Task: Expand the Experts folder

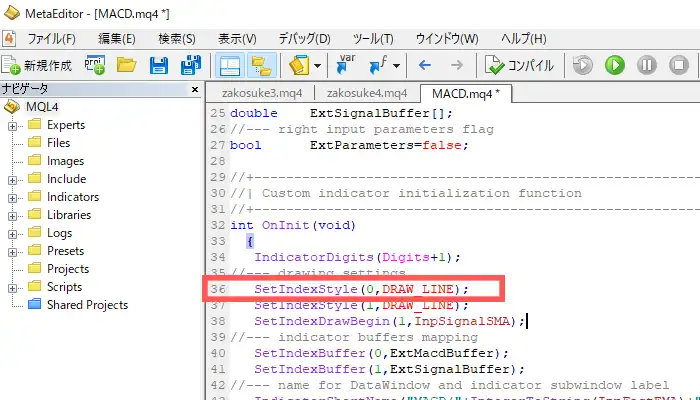Action: tap(12, 126)
